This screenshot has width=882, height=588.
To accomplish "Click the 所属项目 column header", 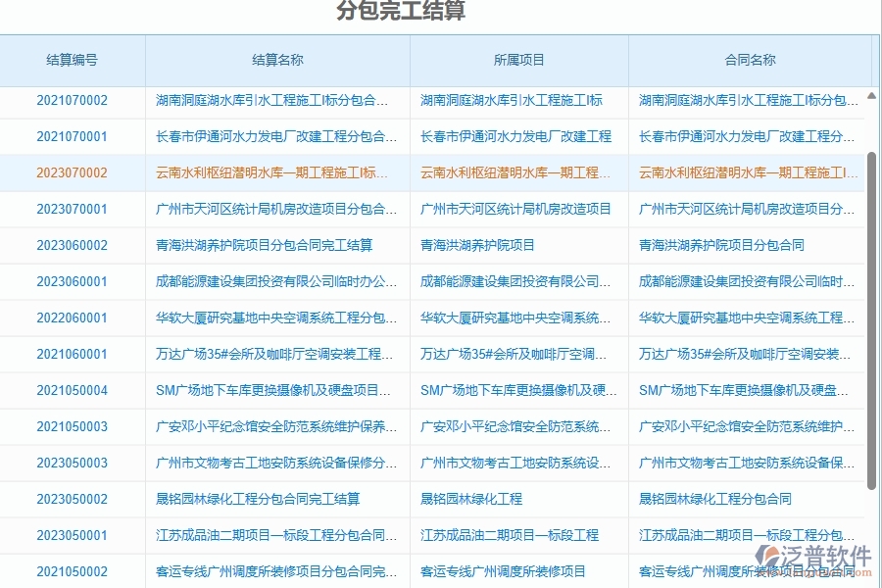I will point(519,60).
